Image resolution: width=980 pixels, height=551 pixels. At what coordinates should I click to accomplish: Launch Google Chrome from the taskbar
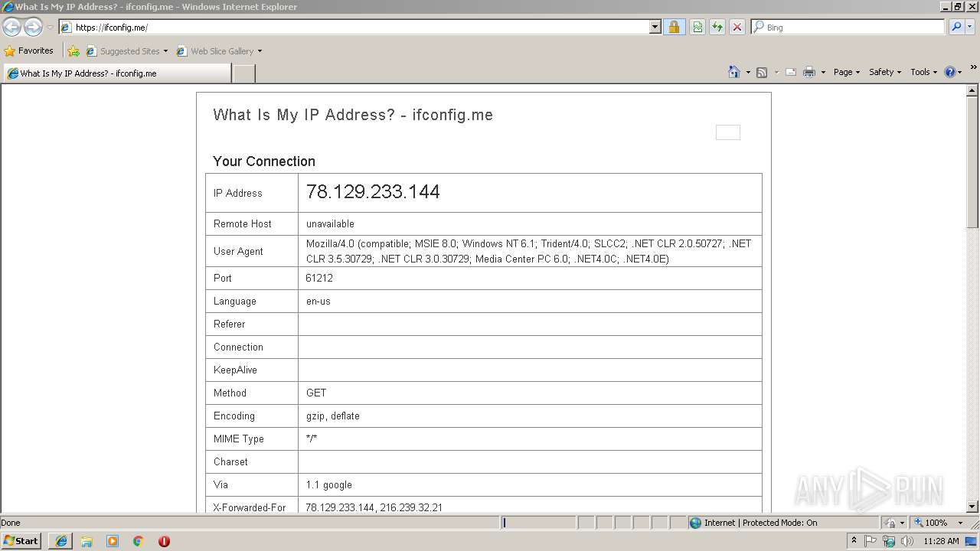[x=139, y=541]
